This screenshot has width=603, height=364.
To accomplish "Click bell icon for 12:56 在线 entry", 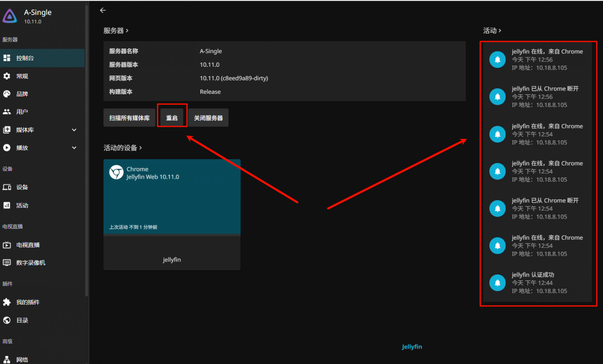I will coord(497,60).
